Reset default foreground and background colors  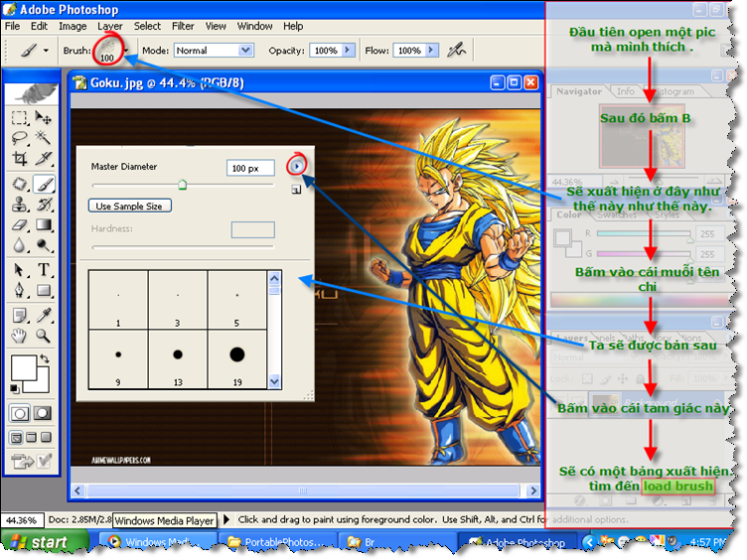pyautogui.click(x=15, y=389)
